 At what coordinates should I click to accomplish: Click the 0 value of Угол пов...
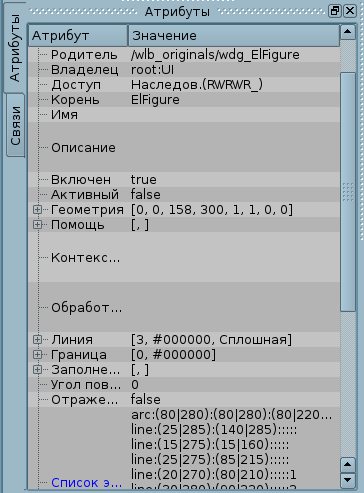point(135,385)
